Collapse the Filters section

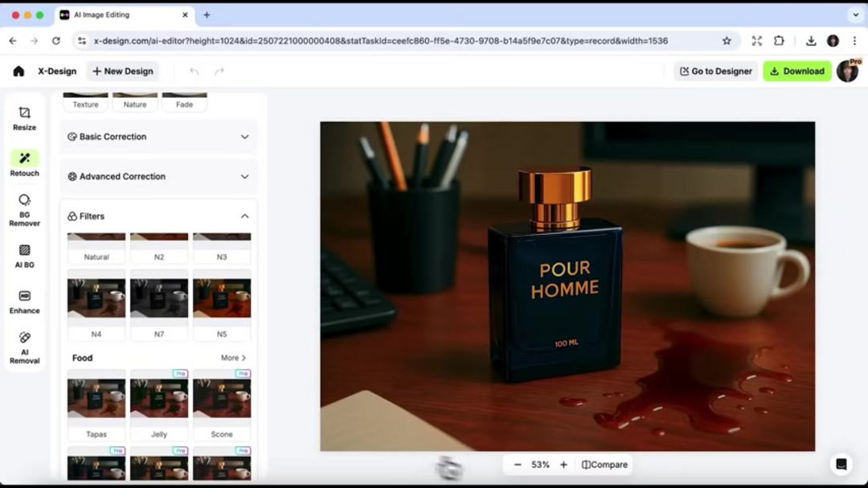pos(244,216)
